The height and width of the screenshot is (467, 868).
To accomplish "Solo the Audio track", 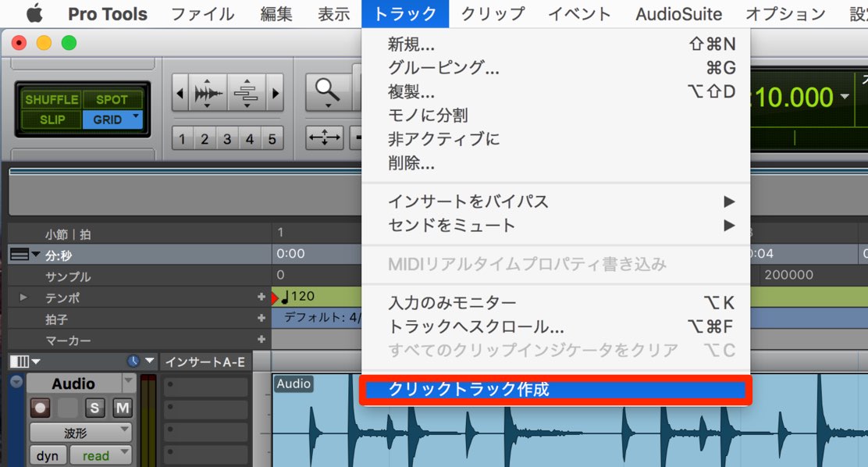I will (94, 408).
